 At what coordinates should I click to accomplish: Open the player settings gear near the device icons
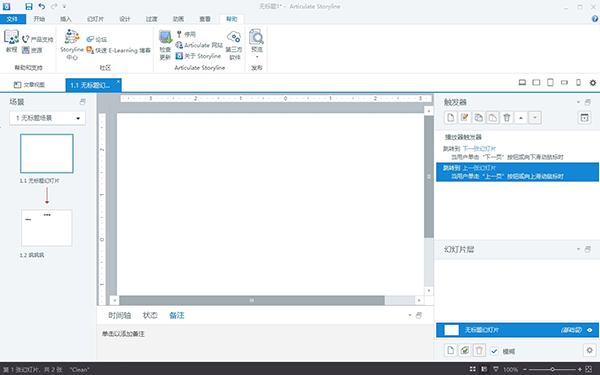593,83
